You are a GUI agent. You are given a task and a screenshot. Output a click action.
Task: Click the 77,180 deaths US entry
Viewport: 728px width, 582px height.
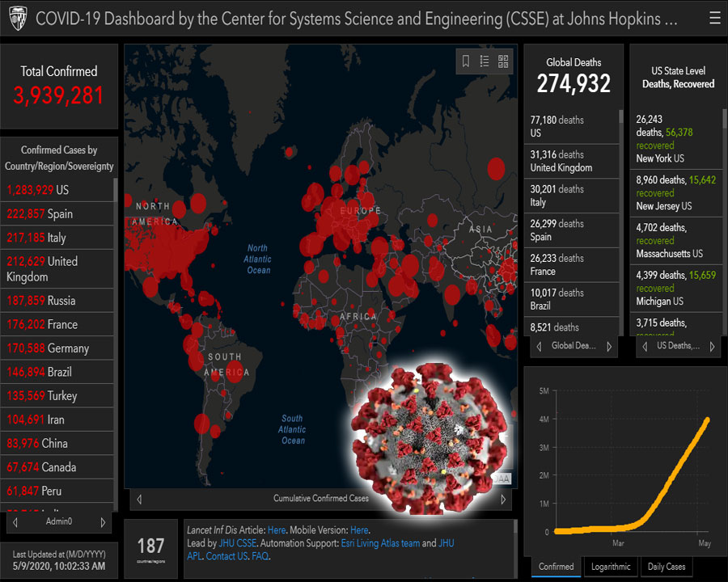(572, 126)
